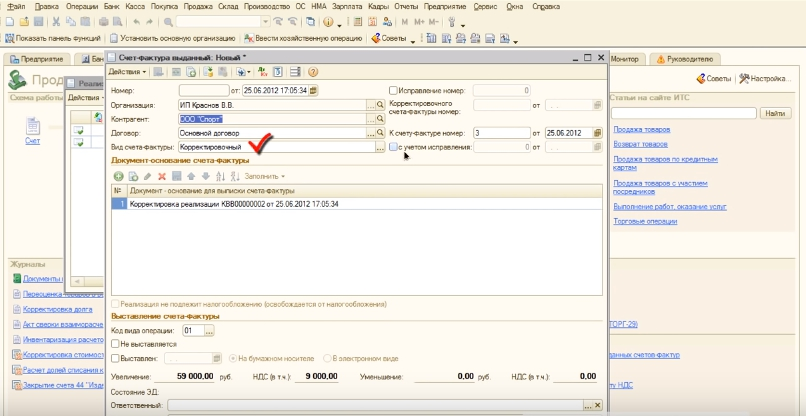Click the move-row-up arrow icon
This screenshot has height=416, width=806.
191,176
